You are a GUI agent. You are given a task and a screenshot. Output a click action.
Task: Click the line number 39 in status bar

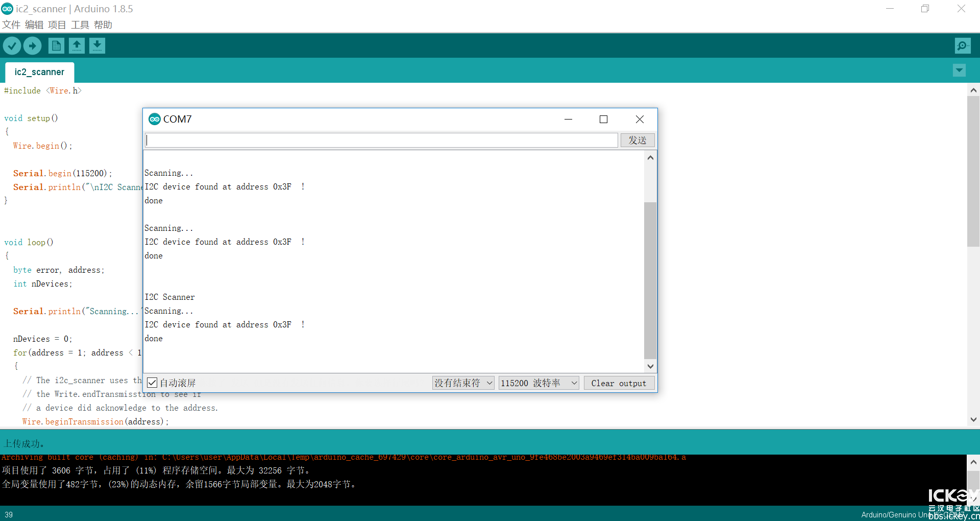pos(9,514)
